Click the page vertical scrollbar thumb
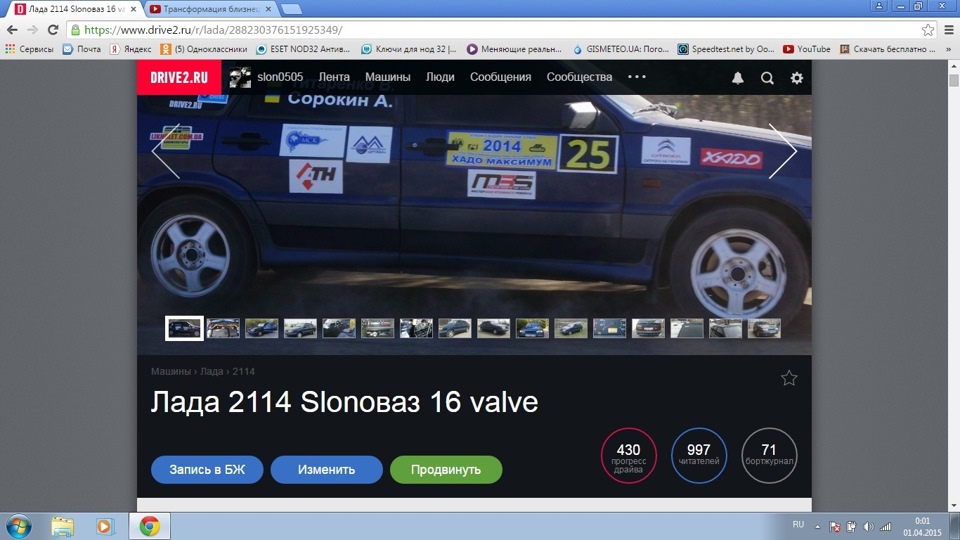Image resolution: width=960 pixels, height=540 pixels. pyautogui.click(x=954, y=80)
